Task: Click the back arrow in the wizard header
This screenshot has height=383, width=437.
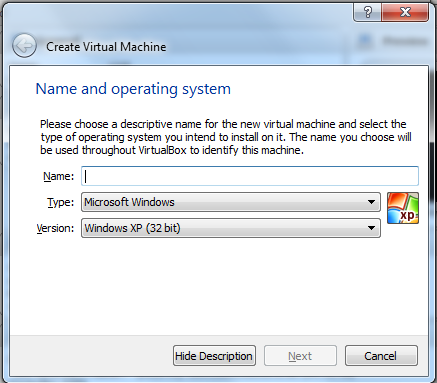Action: 24,46
